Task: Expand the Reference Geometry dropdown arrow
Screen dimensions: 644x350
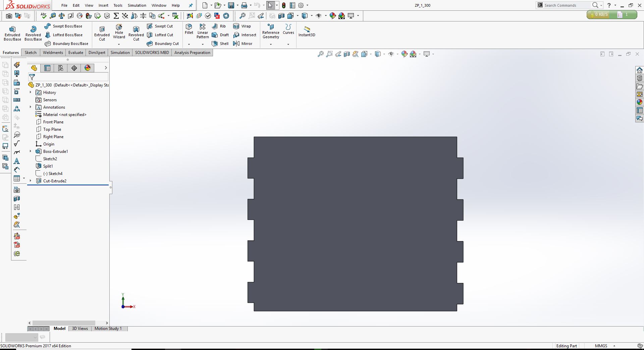Action: coord(271,44)
